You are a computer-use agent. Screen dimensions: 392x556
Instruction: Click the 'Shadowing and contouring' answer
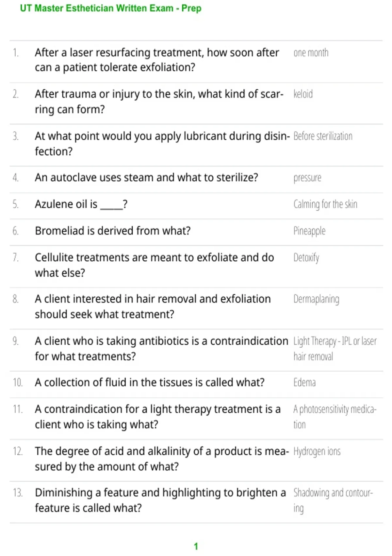(333, 500)
